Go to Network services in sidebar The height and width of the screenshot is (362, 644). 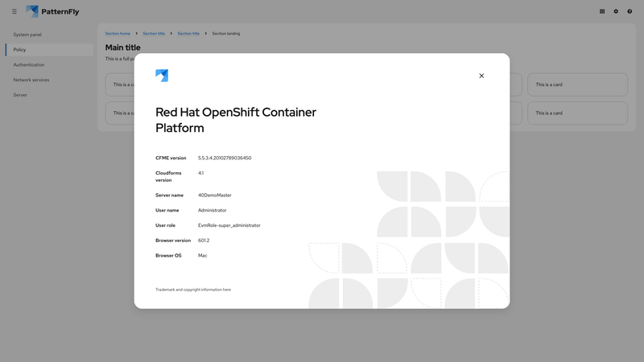(31, 80)
